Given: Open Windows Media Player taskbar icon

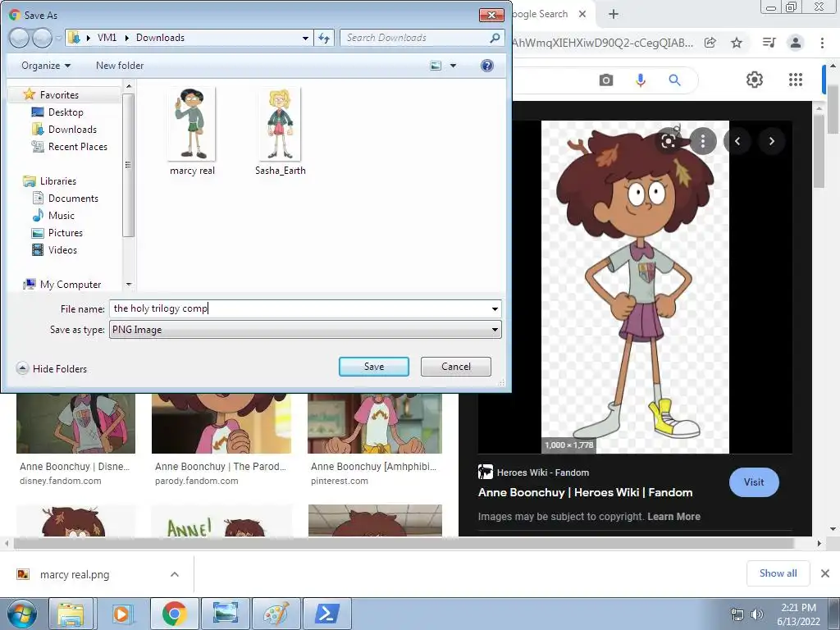Looking at the screenshot, I should [121, 614].
